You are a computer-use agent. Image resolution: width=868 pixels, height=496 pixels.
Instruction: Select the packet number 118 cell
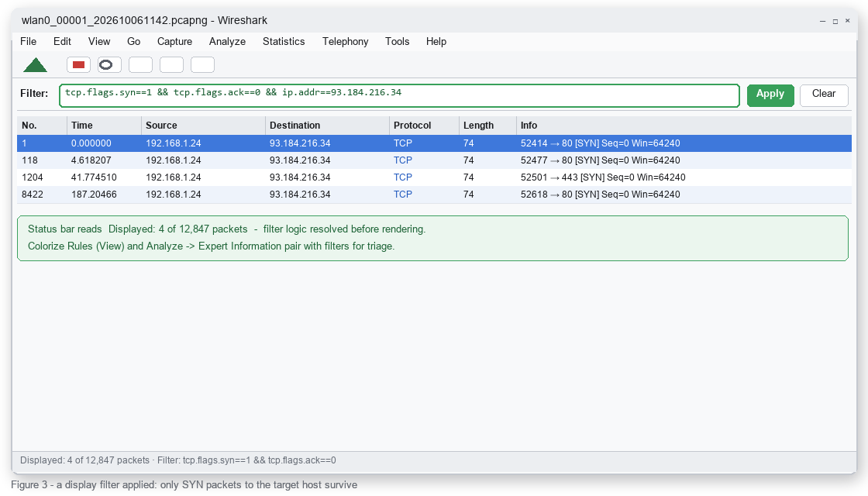[30, 160]
